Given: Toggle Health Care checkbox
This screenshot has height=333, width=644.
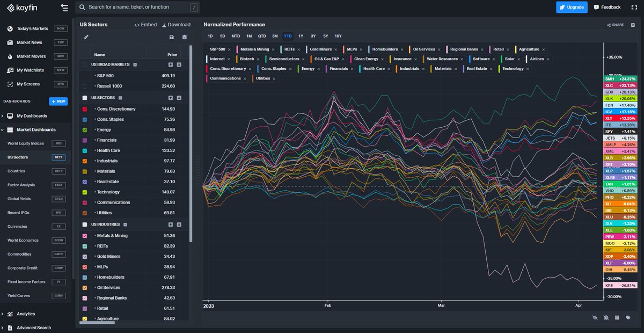Looking at the screenshot, I should click(85, 150).
